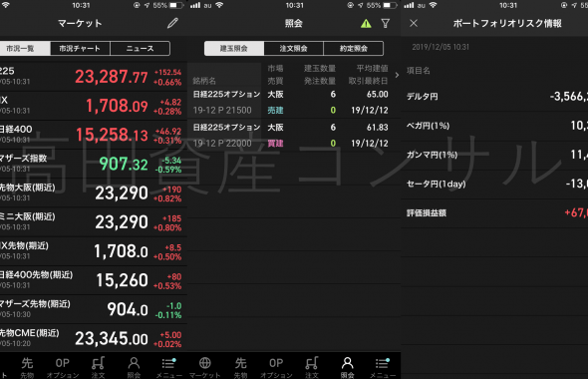
Task: Open the ニュース tab
Action: (x=140, y=49)
